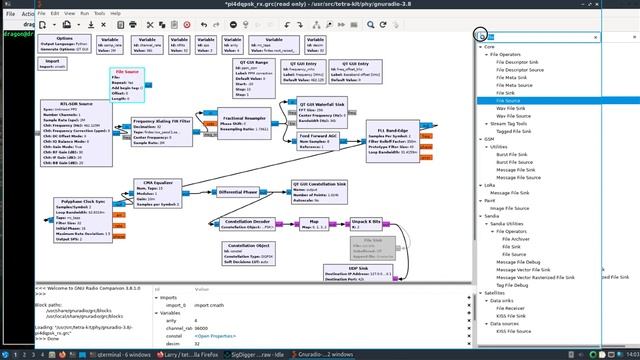Switch to Firefox window in the taskbar

coord(187,355)
